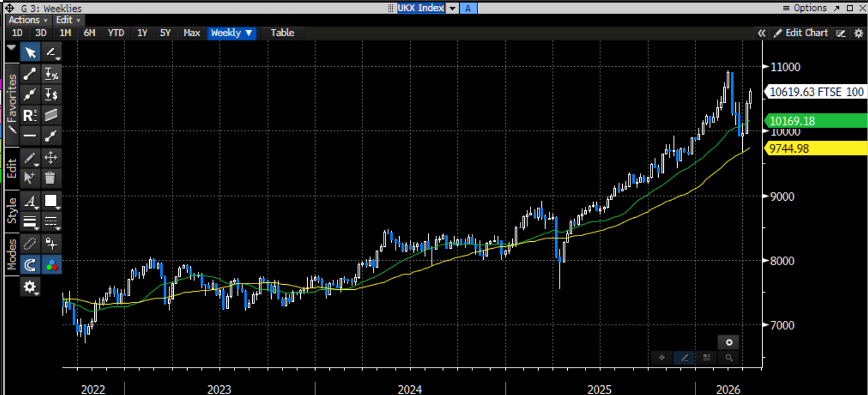Image resolution: width=868 pixels, height=395 pixels.
Task: Toggle the arc drawing mode tool
Action: (x=30, y=264)
